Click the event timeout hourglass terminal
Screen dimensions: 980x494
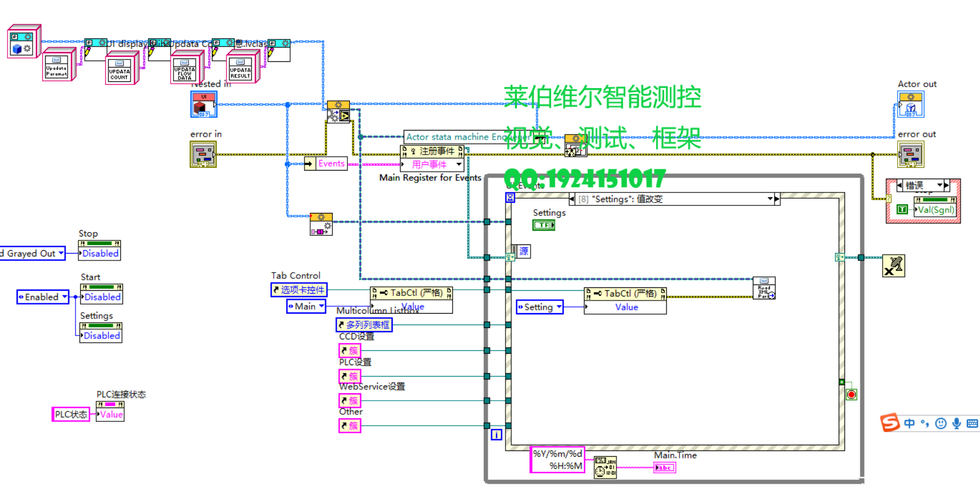pos(510,197)
